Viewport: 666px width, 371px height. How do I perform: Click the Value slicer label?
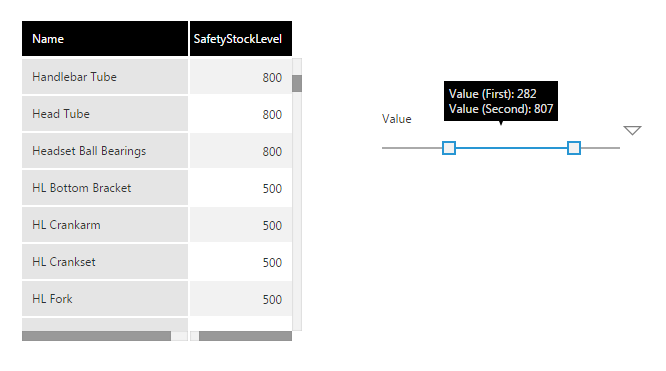[x=396, y=119]
